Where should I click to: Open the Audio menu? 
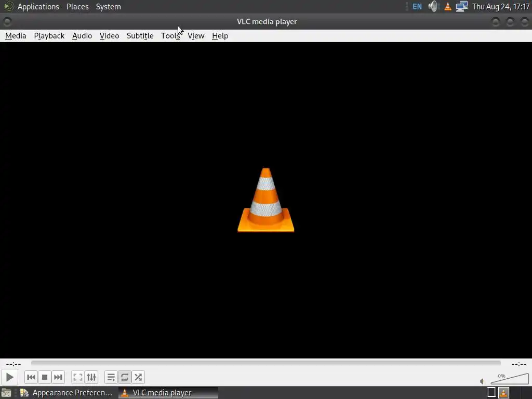pyautogui.click(x=82, y=36)
